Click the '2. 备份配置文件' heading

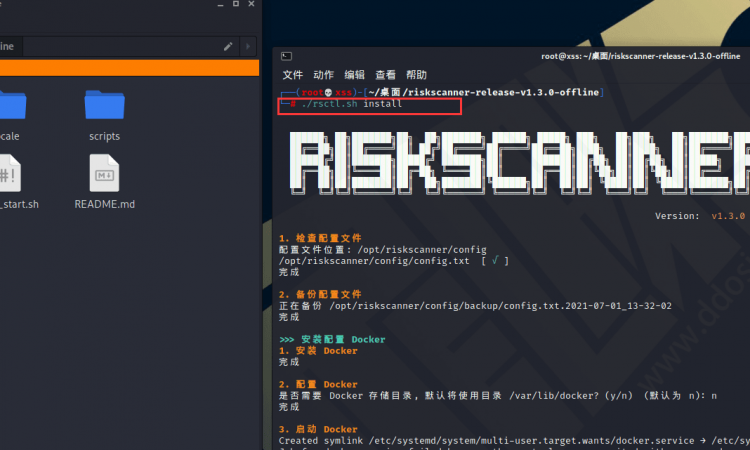point(320,295)
